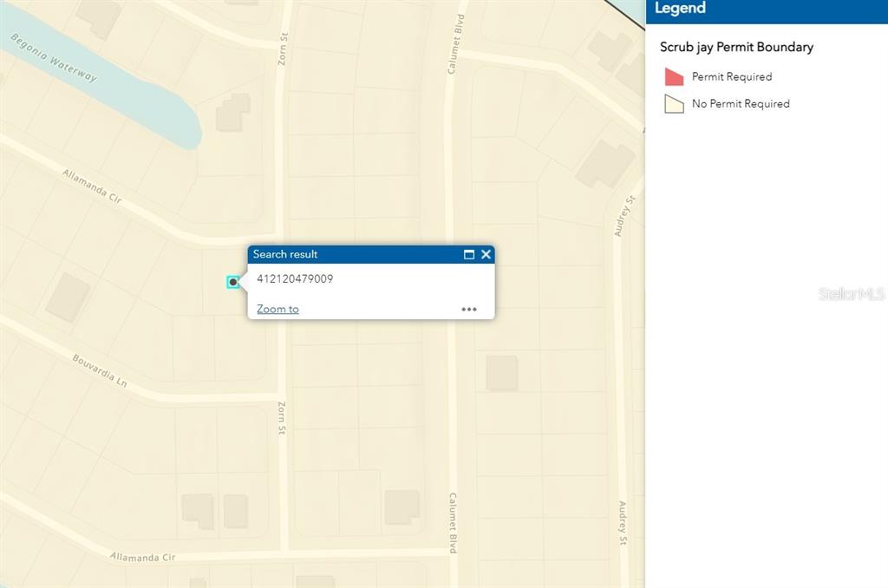Screen dimensions: 888x588
Task: Maximize the Search result popup
Action: coord(469,254)
